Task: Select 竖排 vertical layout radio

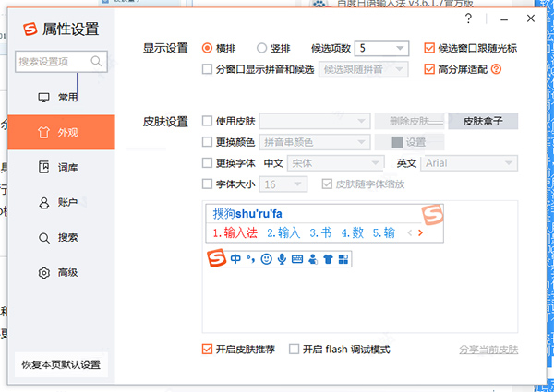Action: pyautogui.click(x=261, y=48)
